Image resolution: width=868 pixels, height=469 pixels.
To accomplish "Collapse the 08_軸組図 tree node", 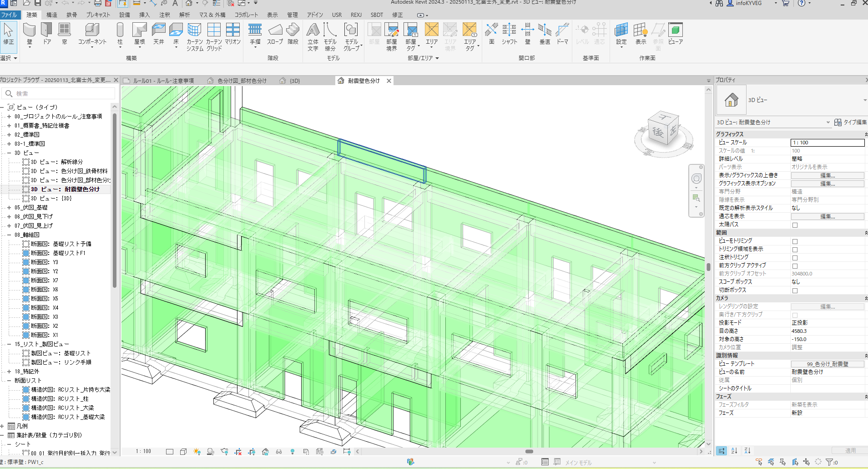I will (9, 235).
